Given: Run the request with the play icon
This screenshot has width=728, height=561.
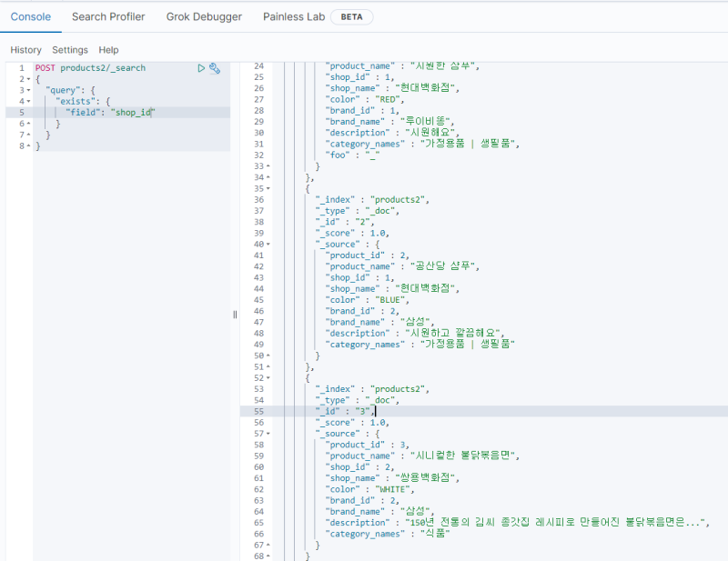Looking at the screenshot, I should coord(202,68).
